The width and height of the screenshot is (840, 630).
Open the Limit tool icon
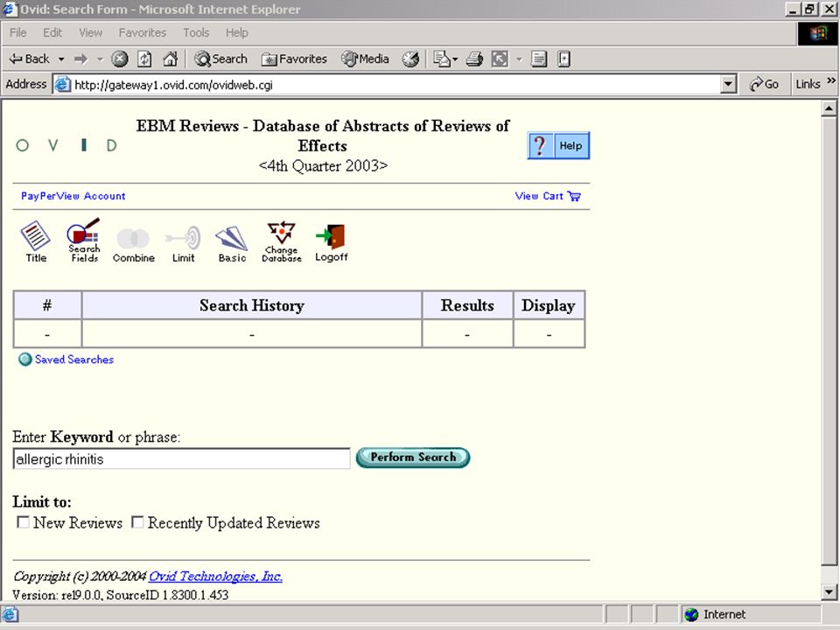pos(183,244)
